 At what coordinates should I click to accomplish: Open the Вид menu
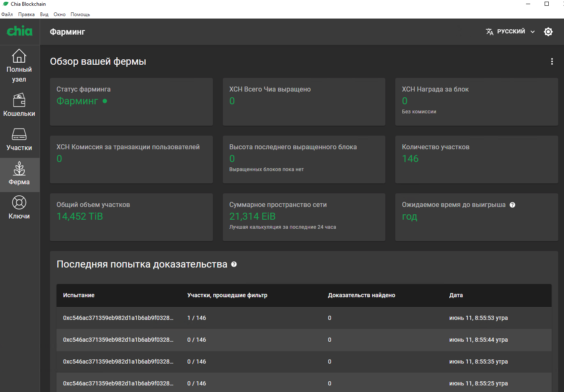[44, 14]
